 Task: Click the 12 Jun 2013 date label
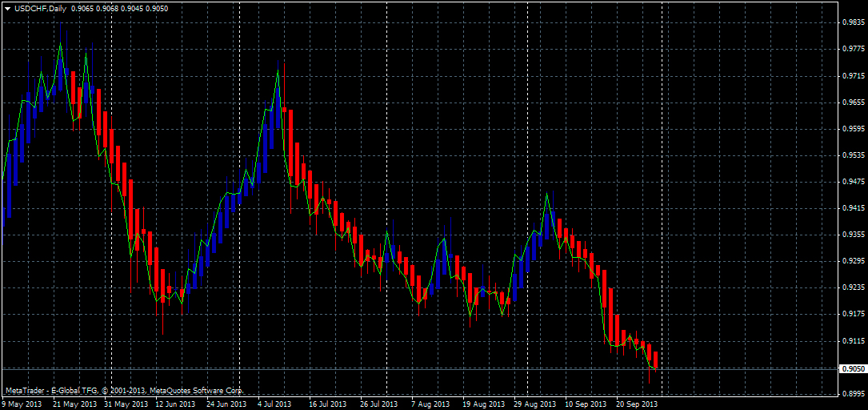pyautogui.click(x=174, y=404)
